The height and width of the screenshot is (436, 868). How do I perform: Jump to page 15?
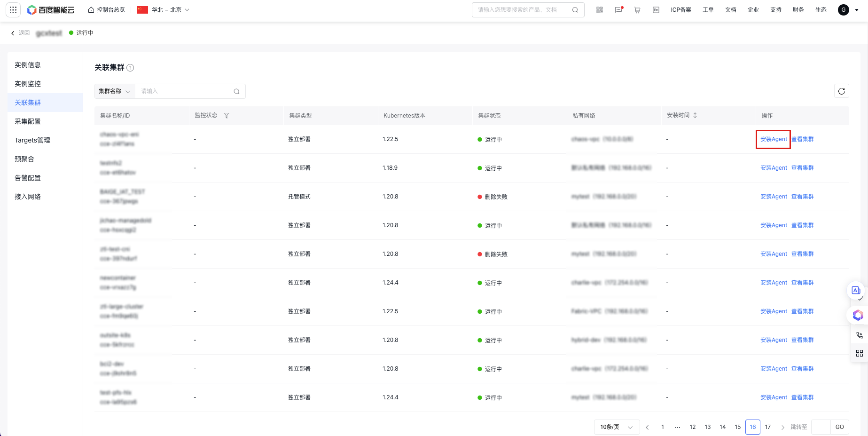(x=738, y=427)
